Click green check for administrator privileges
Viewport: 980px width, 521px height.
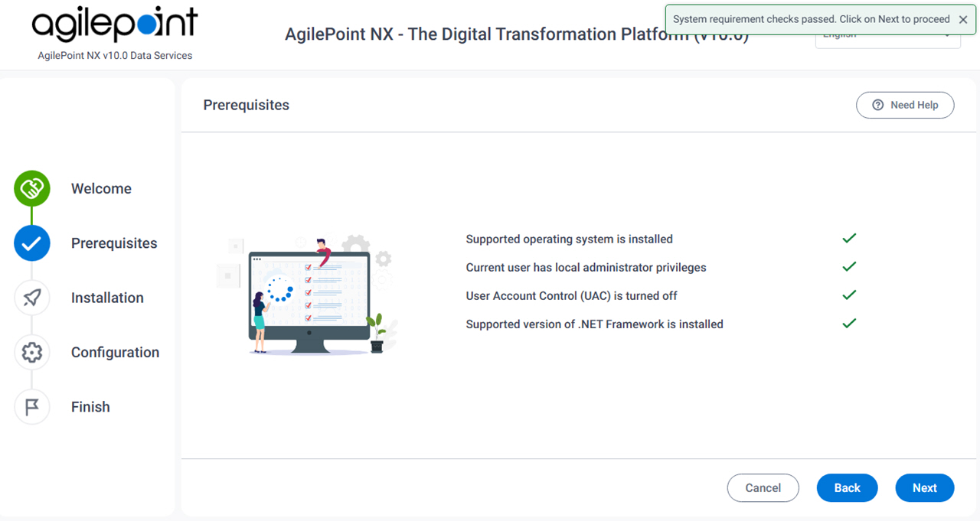click(849, 267)
